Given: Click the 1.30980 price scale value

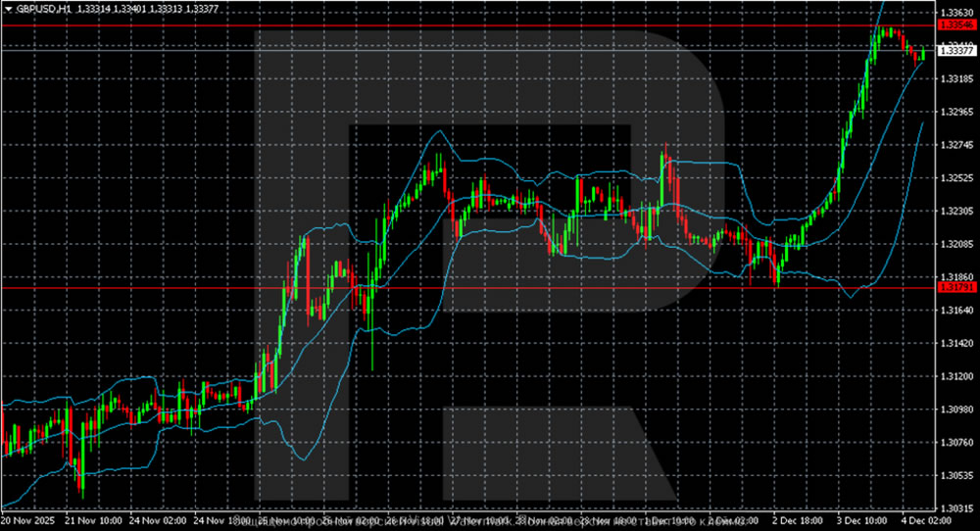Looking at the screenshot, I should click(x=956, y=410).
